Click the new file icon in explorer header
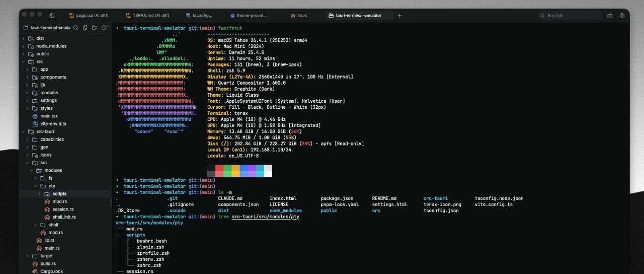Image resolution: width=644 pixels, height=274 pixels. 85,28
